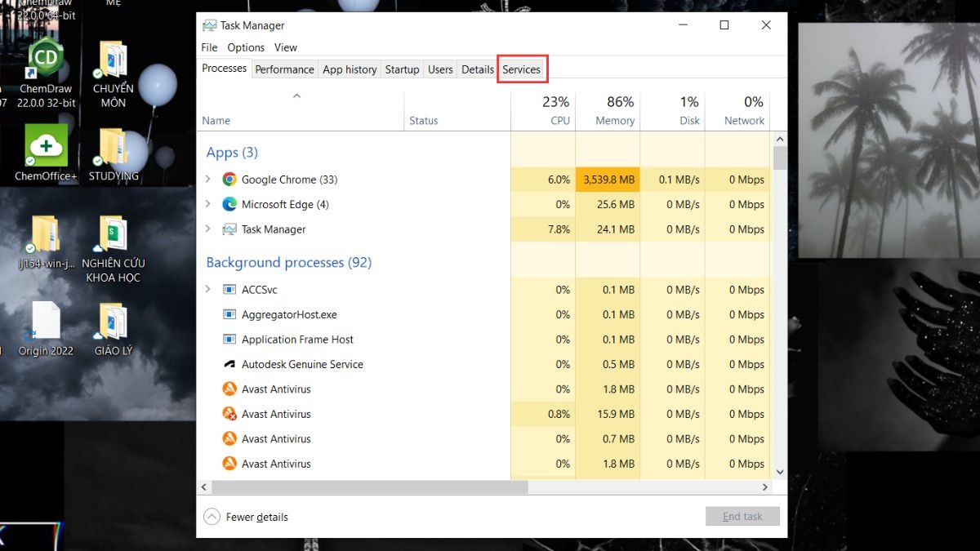Expand the Microsoft Edge (4) process group

(x=208, y=204)
